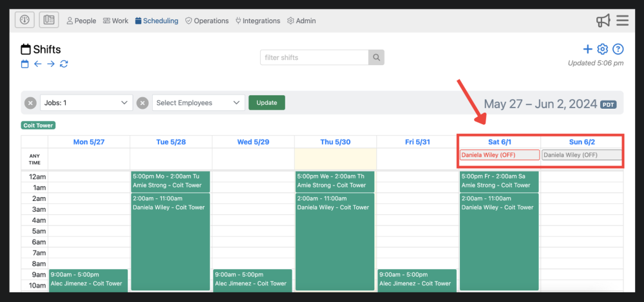This screenshot has height=302, width=644.
Task: Open the Operations menu
Action: (207, 21)
